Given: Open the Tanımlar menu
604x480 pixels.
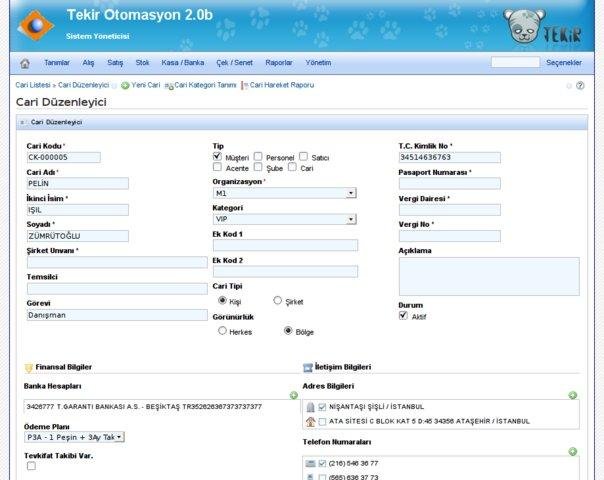Looking at the screenshot, I should 57,63.
